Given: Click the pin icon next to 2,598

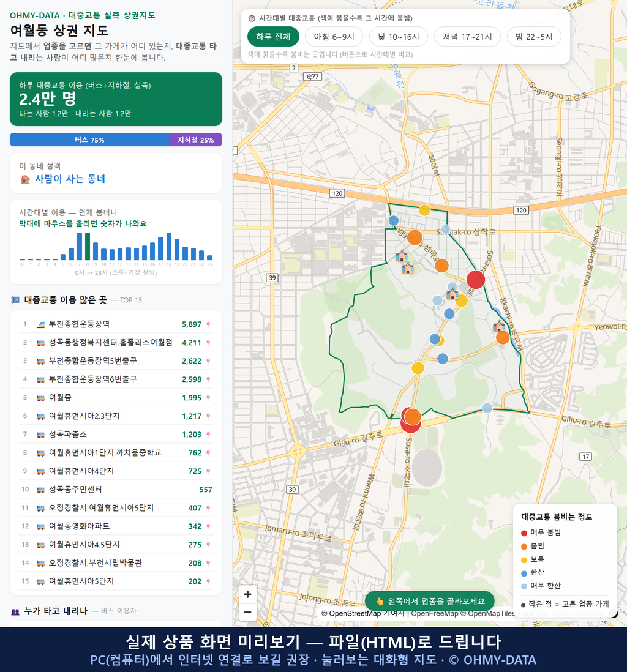Looking at the screenshot, I should coord(208,379).
